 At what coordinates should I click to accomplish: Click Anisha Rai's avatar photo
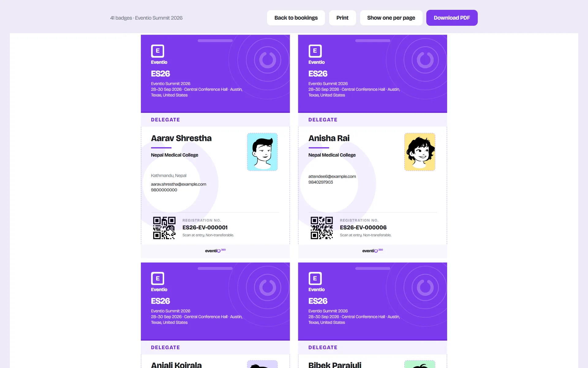[420, 152]
